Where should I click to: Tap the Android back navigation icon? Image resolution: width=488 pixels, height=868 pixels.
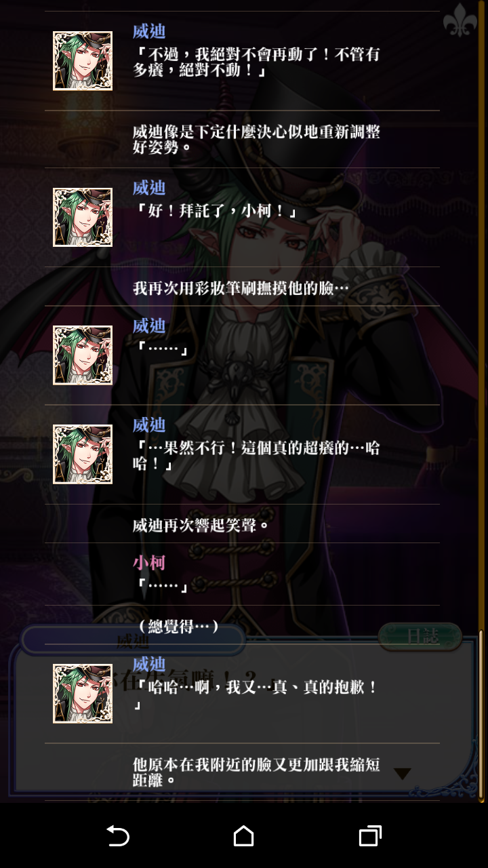point(118,835)
